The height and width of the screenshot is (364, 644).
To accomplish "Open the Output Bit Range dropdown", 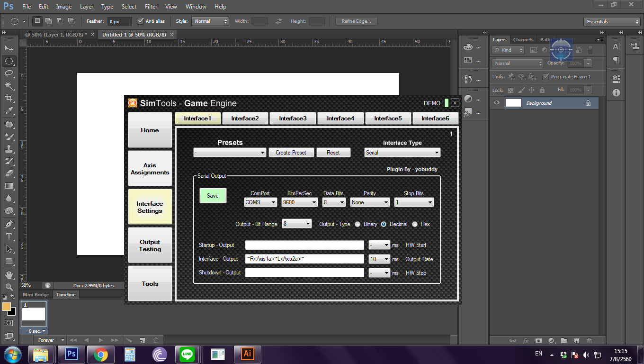I will tap(297, 224).
